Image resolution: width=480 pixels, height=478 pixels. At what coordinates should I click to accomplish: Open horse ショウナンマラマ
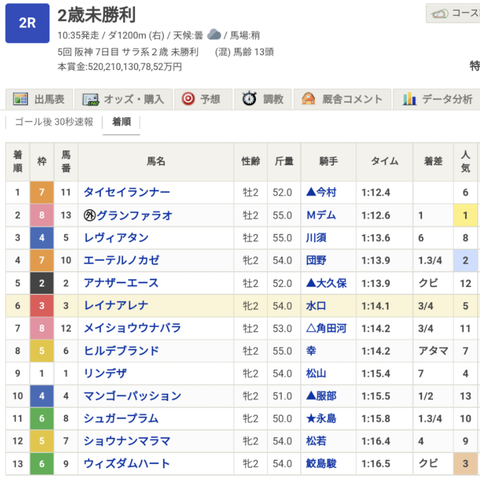pyautogui.click(x=127, y=441)
